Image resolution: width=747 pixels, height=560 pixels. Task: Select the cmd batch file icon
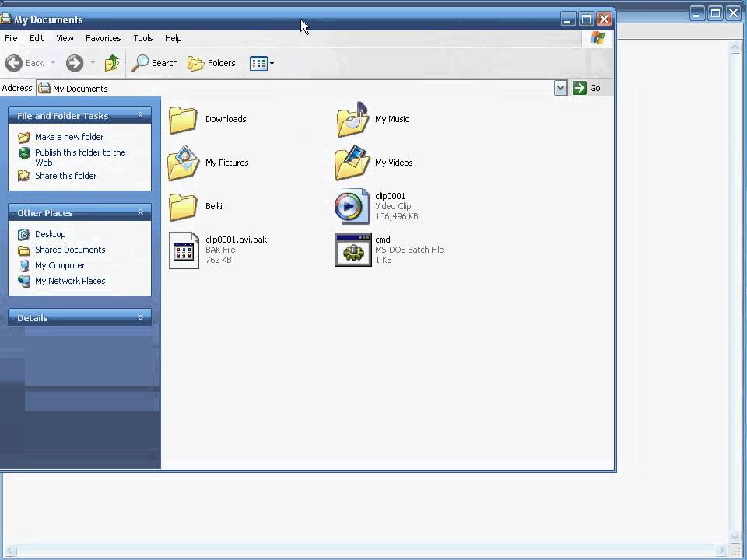(353, 250)
